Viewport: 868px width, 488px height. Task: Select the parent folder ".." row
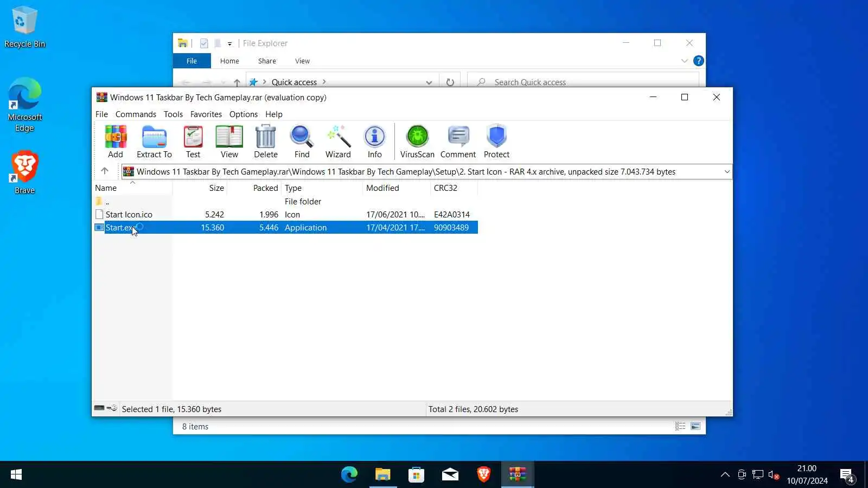(285, 201)
